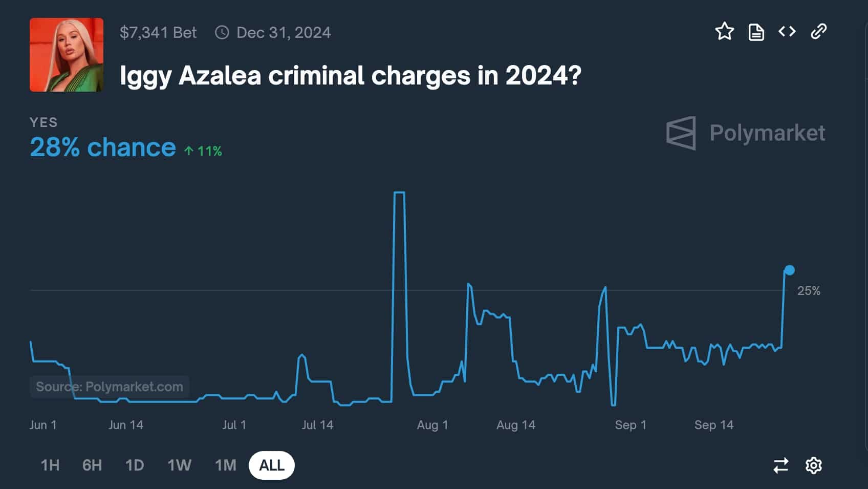Keep the ALL timeframe selected
This screenshot has width=868, height=489.
pyautogui.click(x=272, y=465)
